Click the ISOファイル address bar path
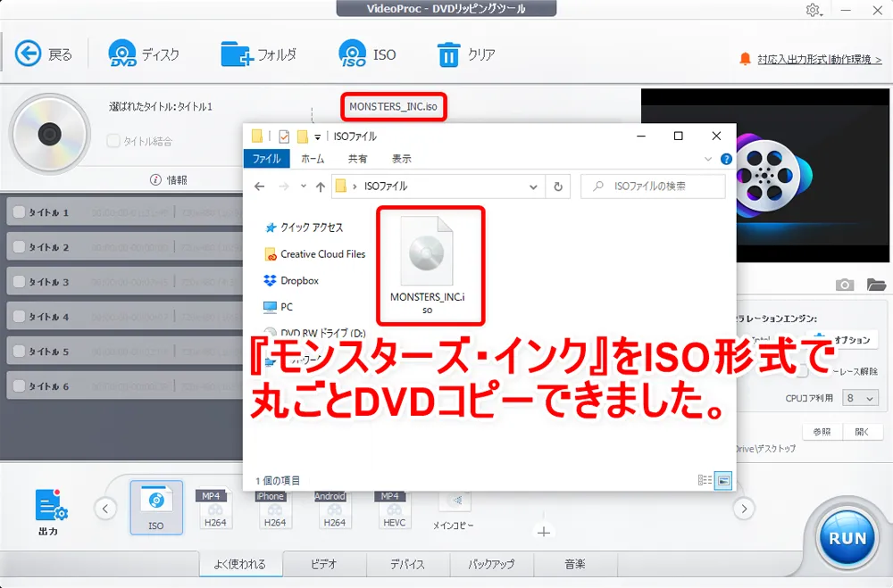The image size is (893, 588). [x=386, y=186]
